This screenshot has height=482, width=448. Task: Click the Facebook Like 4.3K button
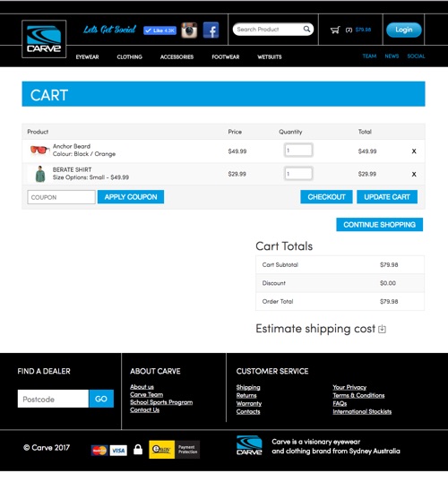(159, 30)
